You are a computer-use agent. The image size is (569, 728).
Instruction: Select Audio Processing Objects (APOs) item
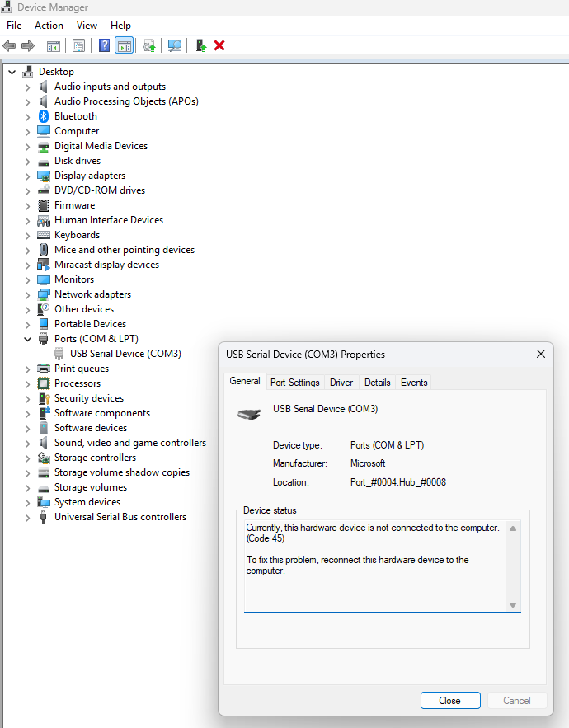coord(126,101)
